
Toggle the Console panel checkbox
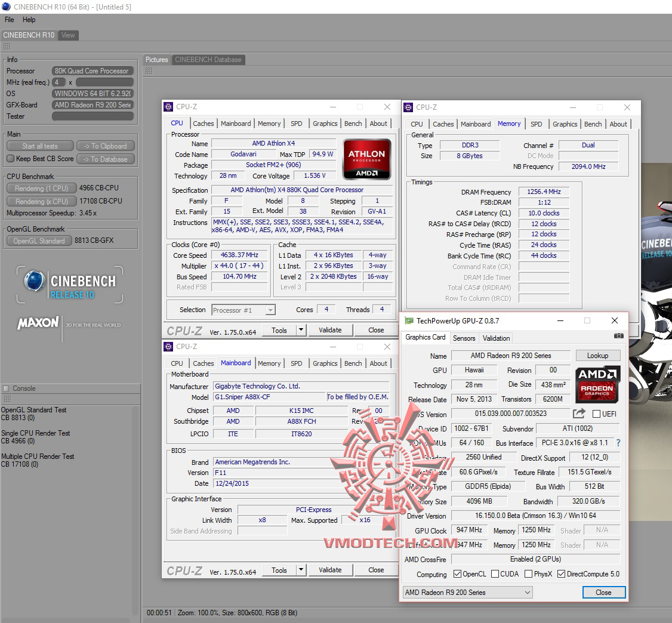[x=6, y=388]
